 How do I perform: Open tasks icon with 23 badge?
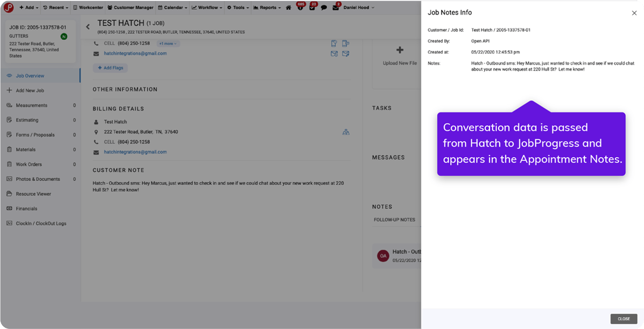(312, 8)
